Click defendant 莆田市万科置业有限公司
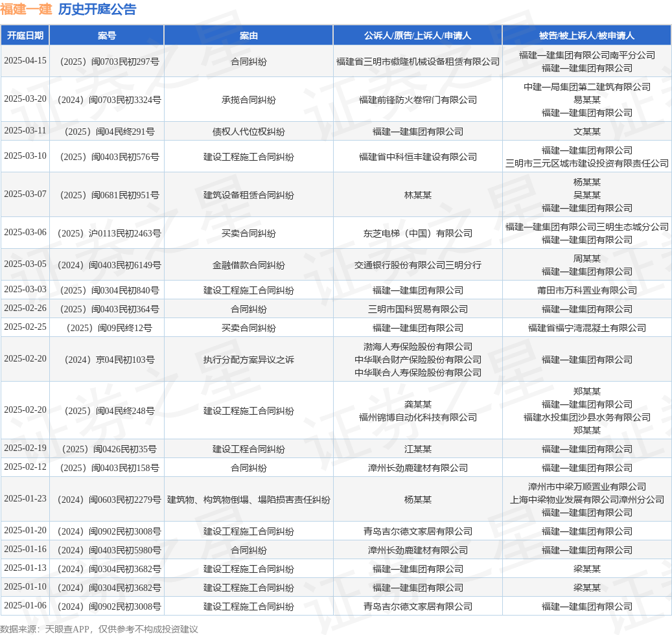672x635 pixels. [x=586, y=290]
